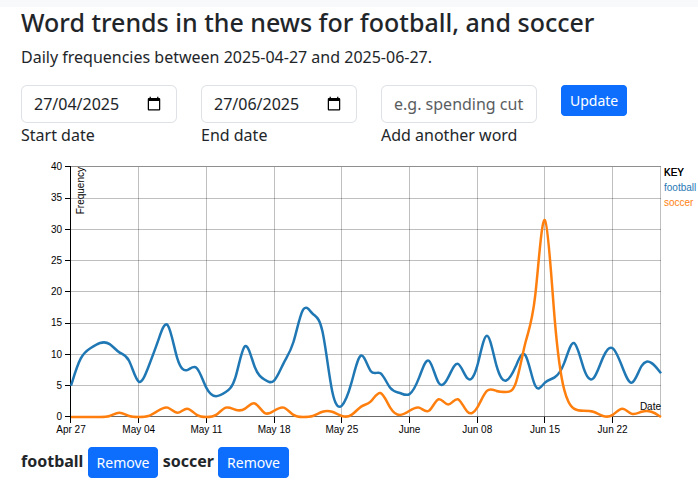Screen dimensions: 698x499
Task: Click the Apr 27 x-axis label
Action: point(71,429)
